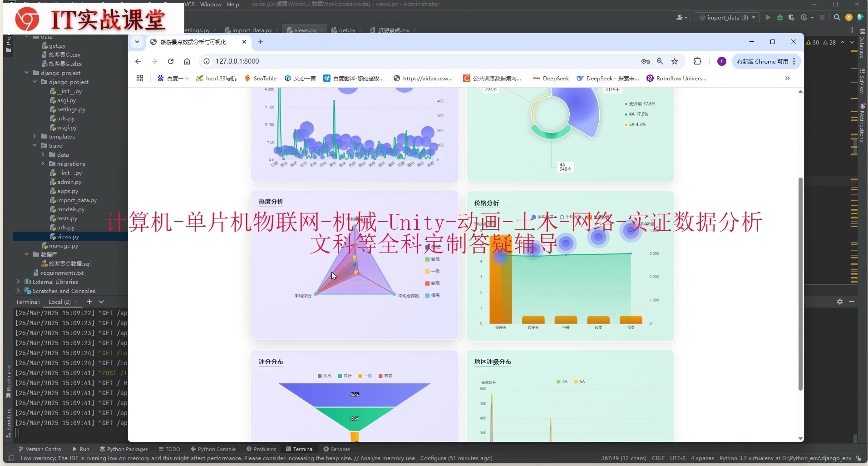Click the Chrome page vertical scrollbar
The image size is (868, 466).
(800, 284)
